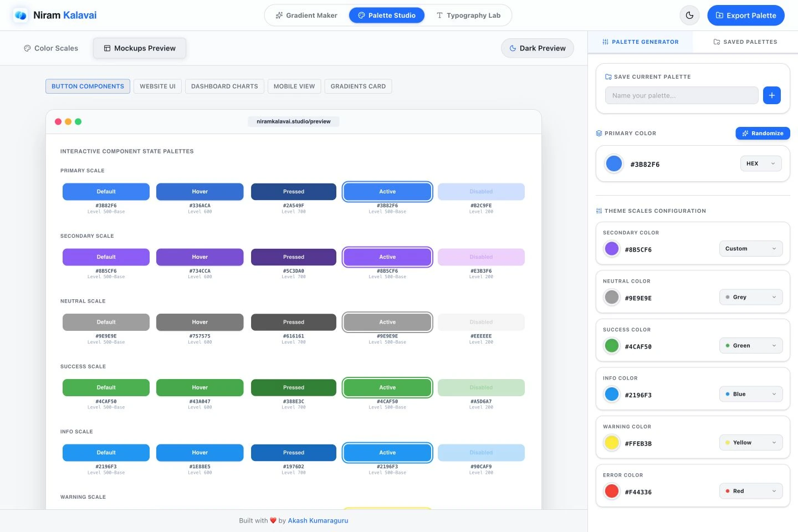
Task: Click the yellow window dot in preview
Action: [68, 121]
